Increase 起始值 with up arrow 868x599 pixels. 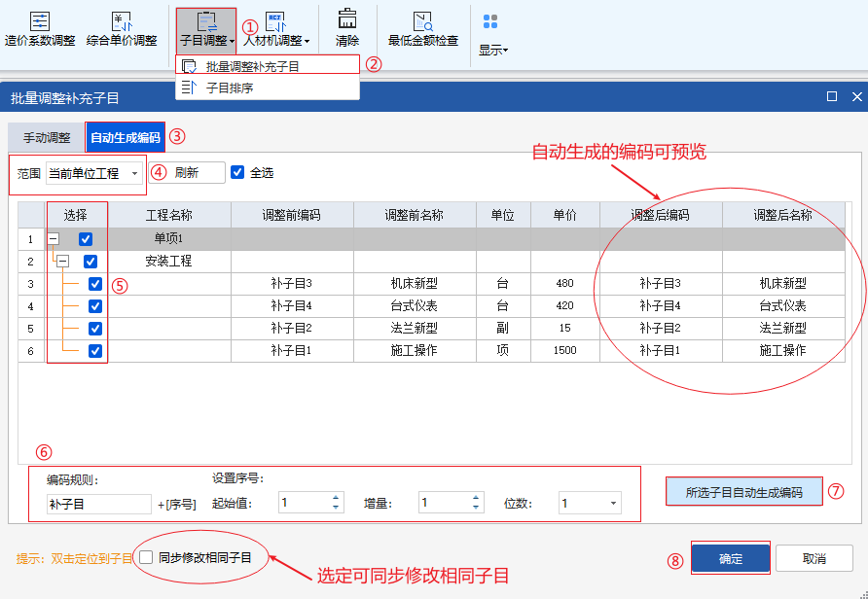(x=336, y=498)
